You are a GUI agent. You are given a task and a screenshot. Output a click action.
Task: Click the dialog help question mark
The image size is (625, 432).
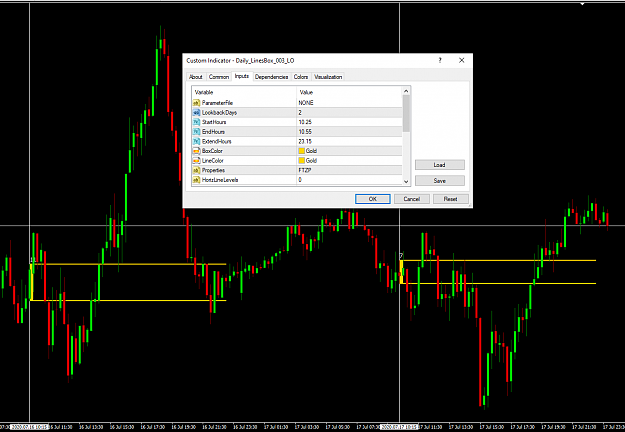440,60
